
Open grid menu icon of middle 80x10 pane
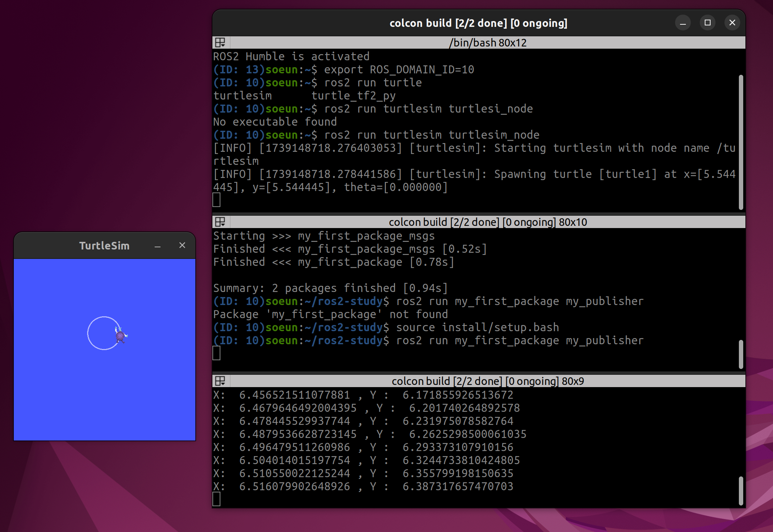(220, 222)
